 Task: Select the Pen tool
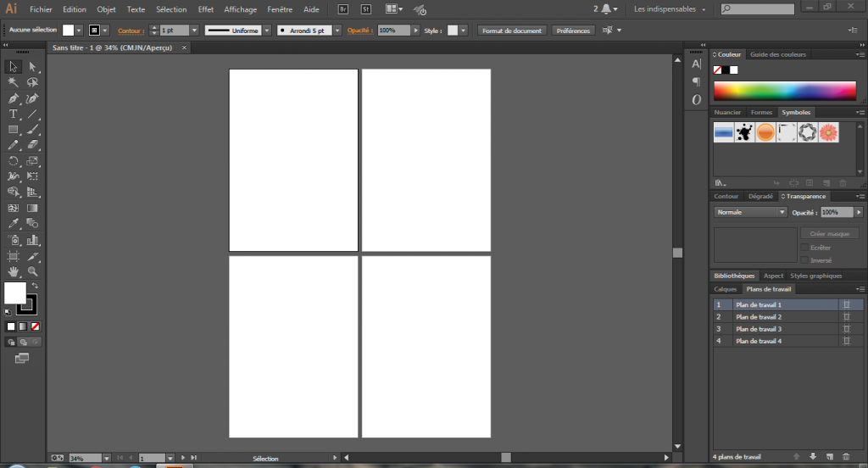[13, 98]
